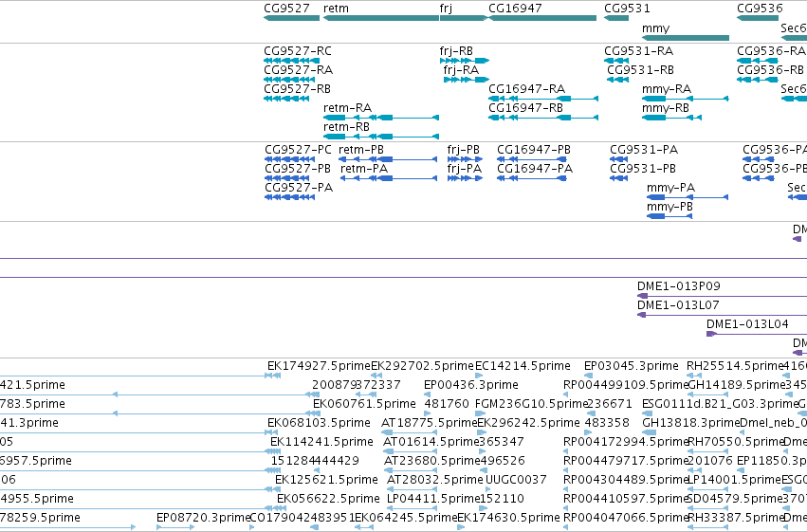This screenshot has width=807, height=532.
Task: Select the DME1-013L04 clone feature line
Action: 757,334
